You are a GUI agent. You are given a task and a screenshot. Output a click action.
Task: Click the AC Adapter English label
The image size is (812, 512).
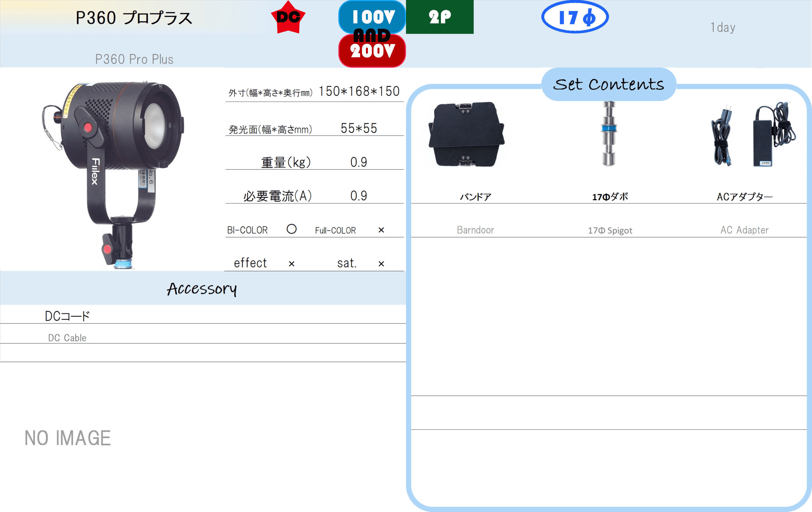(x=744, y=230)
